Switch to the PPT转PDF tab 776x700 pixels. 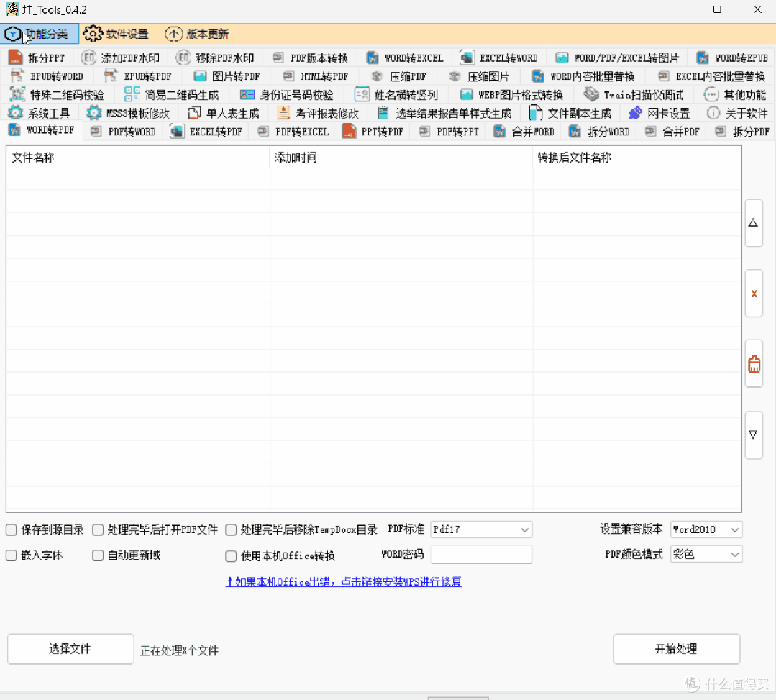373,132
